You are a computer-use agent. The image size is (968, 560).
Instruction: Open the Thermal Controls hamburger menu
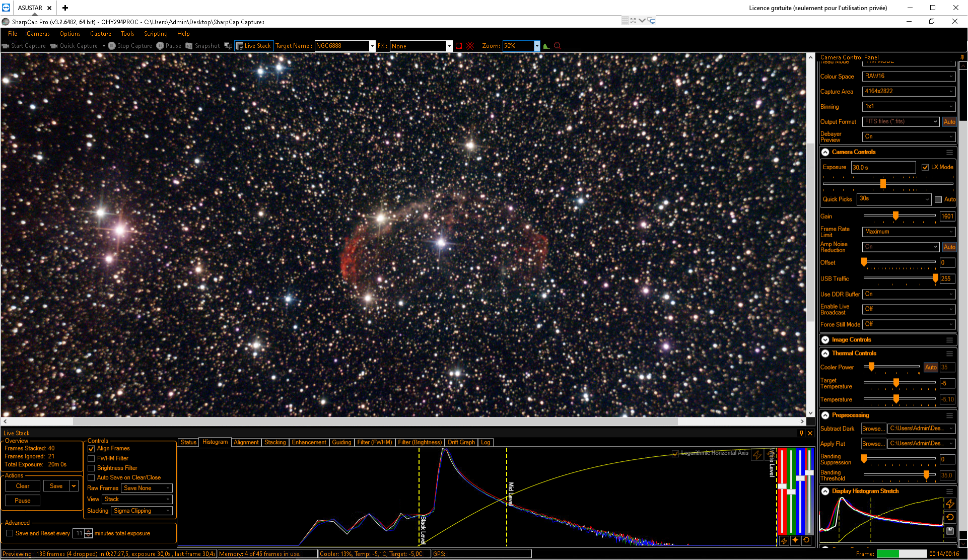949,354
